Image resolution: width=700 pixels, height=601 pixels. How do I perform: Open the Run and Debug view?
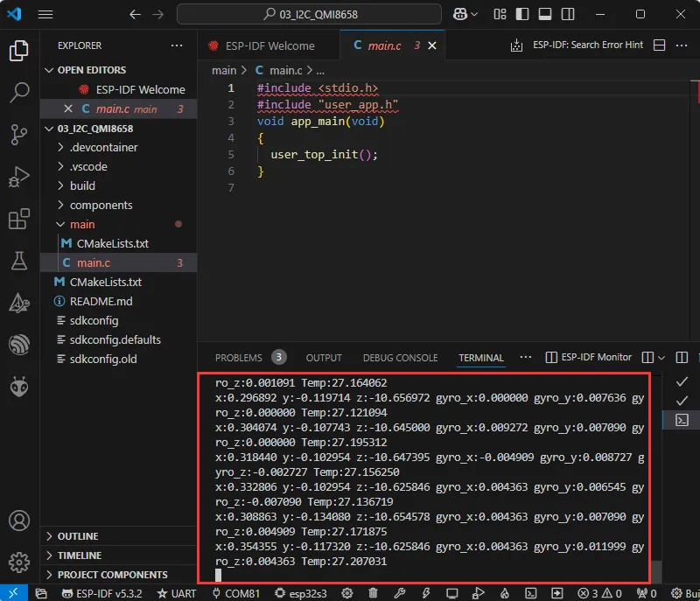[19, 176]
